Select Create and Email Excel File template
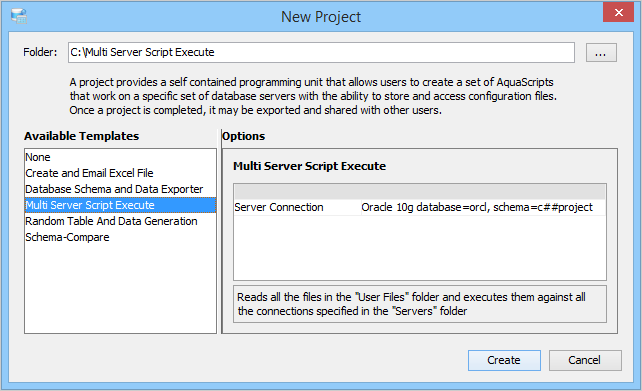This screenshot has width=642, height=391. (89, 173)
